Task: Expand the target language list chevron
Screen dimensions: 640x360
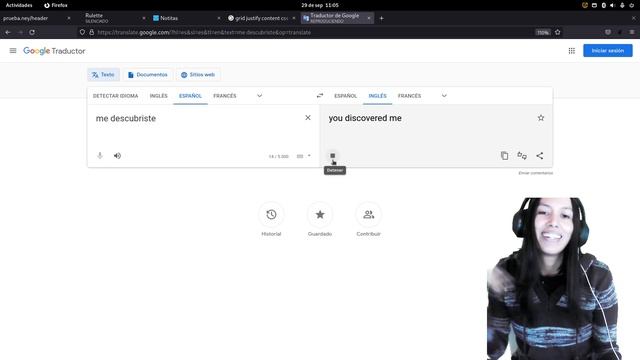Action: coord(444,96)
